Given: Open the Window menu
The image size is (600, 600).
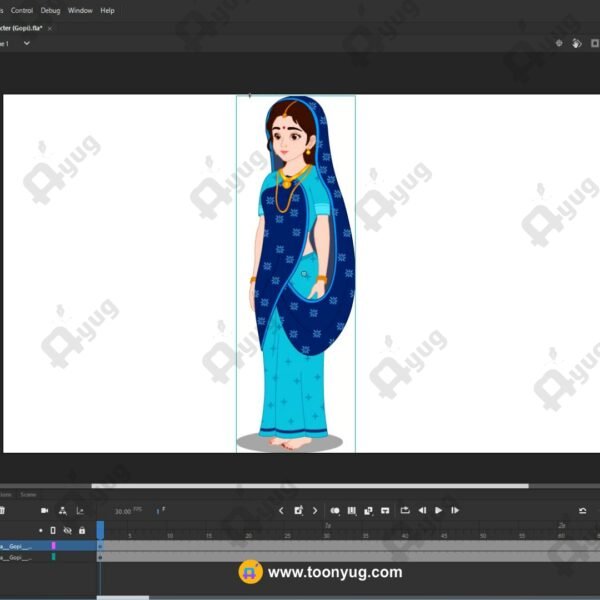Looking at the screenshot, I should (x=80, y=10).
